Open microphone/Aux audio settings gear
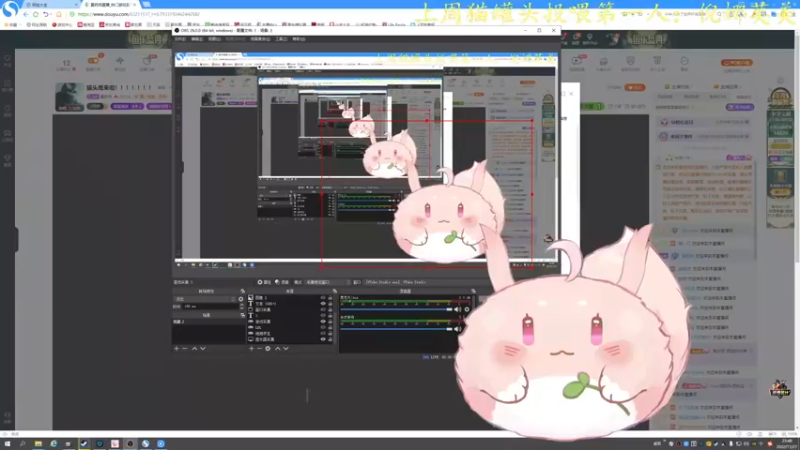800x450 pixels. (x=466, y=309)
